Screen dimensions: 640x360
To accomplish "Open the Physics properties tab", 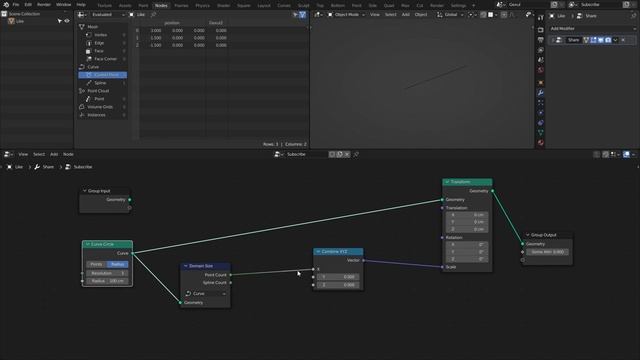I will tap(541, 113).
